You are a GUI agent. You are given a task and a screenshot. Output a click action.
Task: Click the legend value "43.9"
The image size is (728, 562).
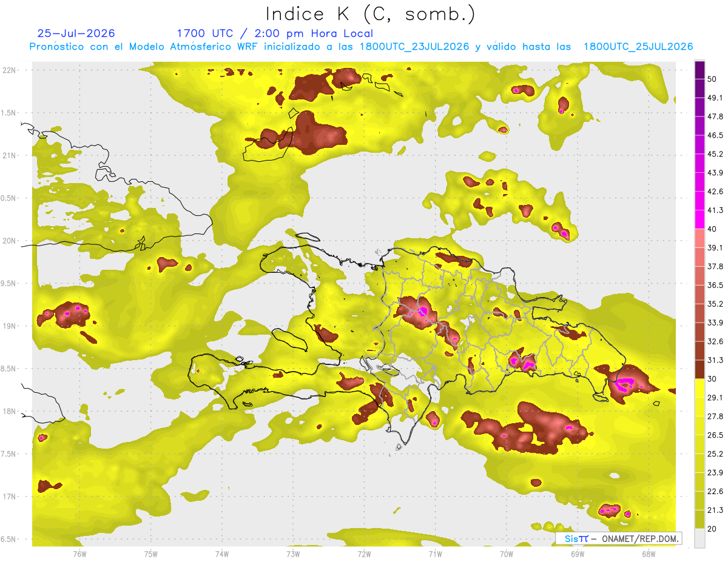point(715,173)
